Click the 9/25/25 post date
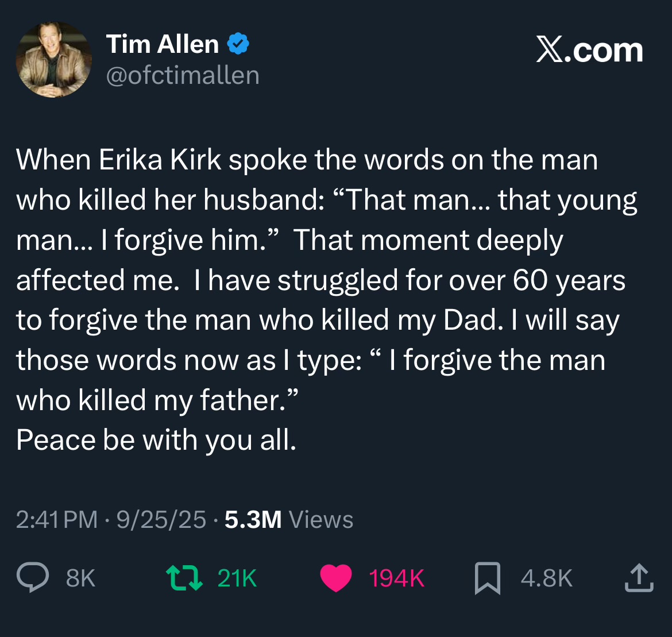The image size is (672, 637). click(161, 519)
